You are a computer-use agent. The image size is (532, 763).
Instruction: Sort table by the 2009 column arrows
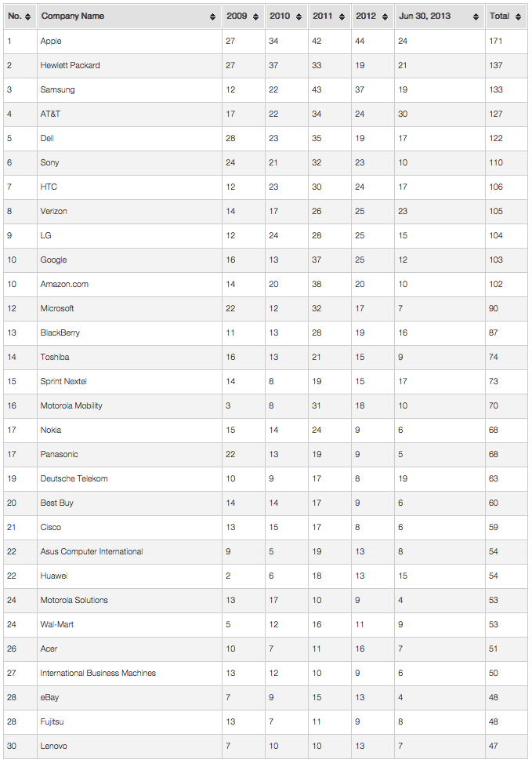pos(255,16)
